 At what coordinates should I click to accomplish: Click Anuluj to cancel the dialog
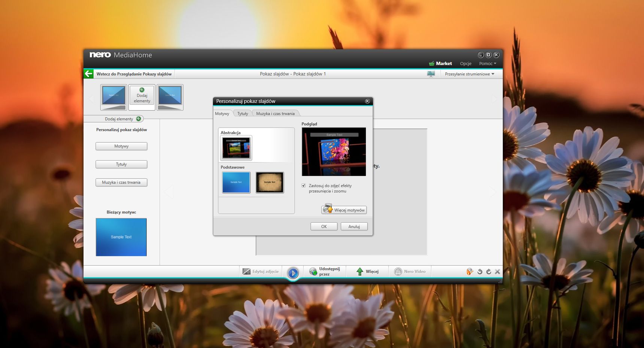[x=354, y=226]
